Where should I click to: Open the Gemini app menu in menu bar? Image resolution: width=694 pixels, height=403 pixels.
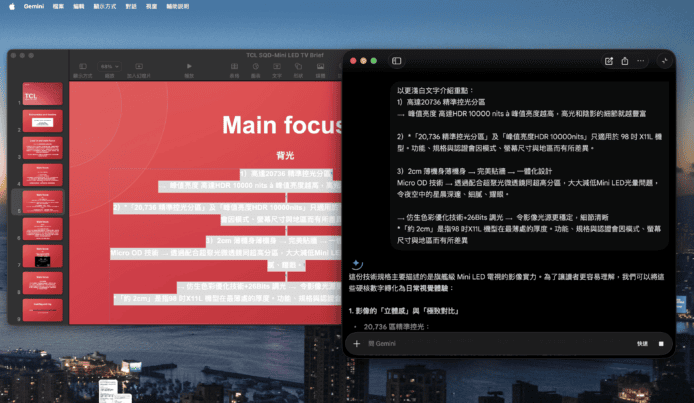34,6
